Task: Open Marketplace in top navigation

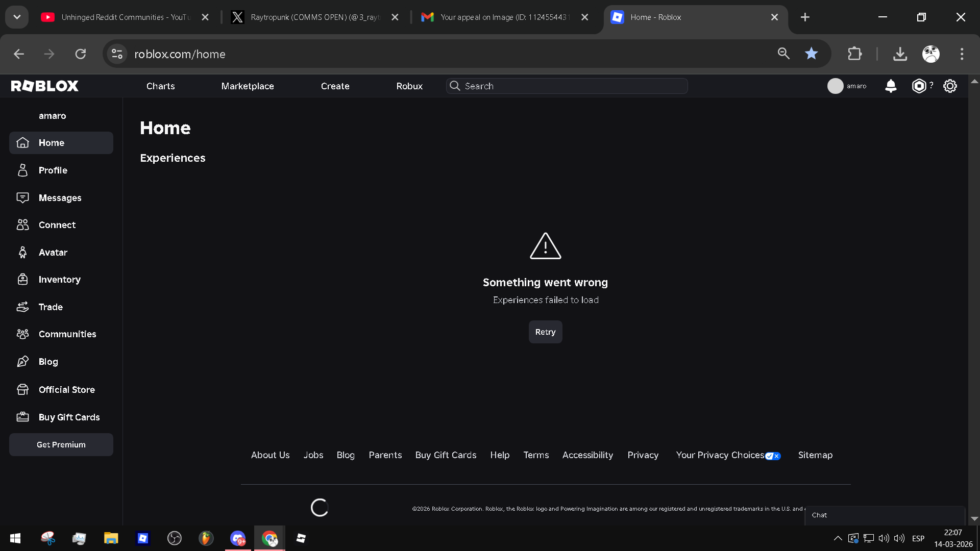Action: (248, 86)
